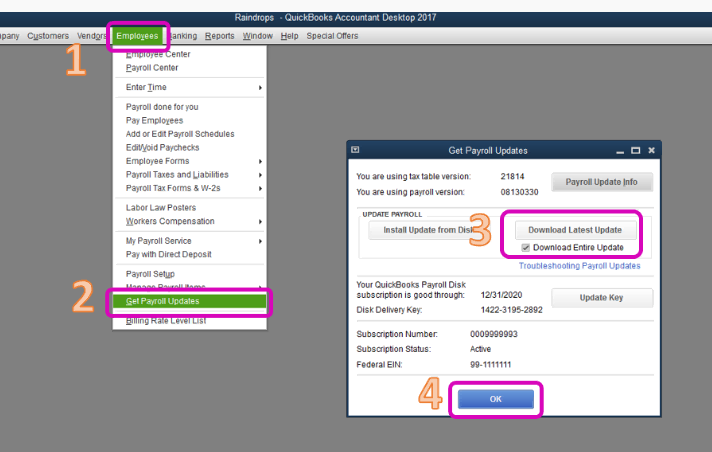Click the Download Latest Update button
This screenshot has height=452, width=712.
coord(575,230)
